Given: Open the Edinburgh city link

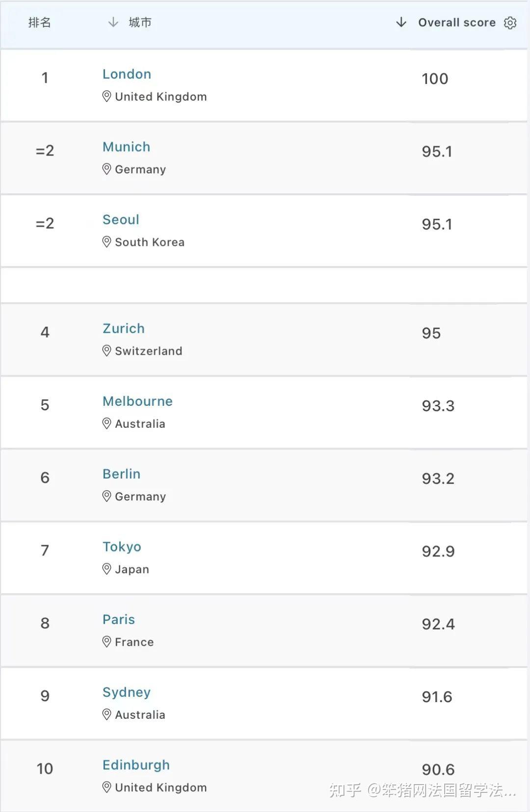Looking at the screenshot, I should click(x=136, y=765).
